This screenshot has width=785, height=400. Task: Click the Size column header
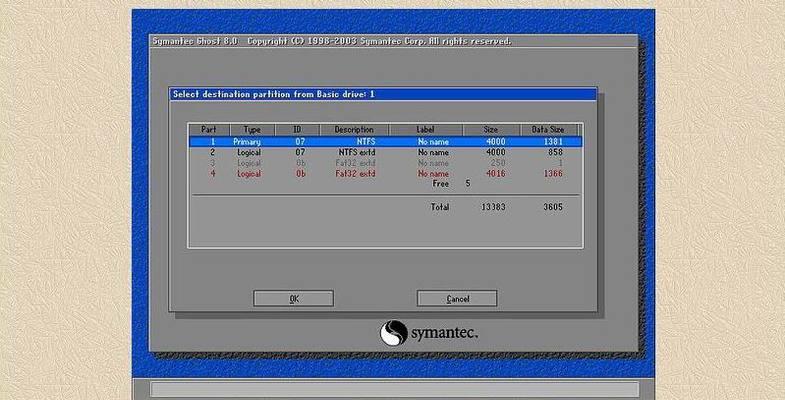click(x=491, y=130)
